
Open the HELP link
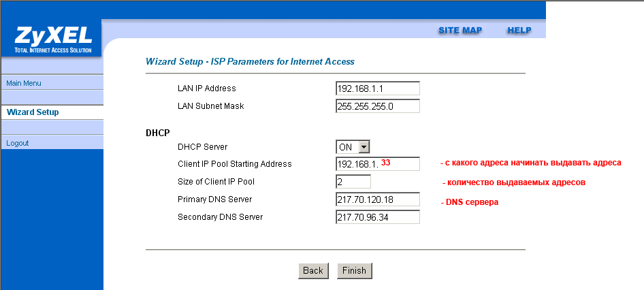tap(519, 31)
